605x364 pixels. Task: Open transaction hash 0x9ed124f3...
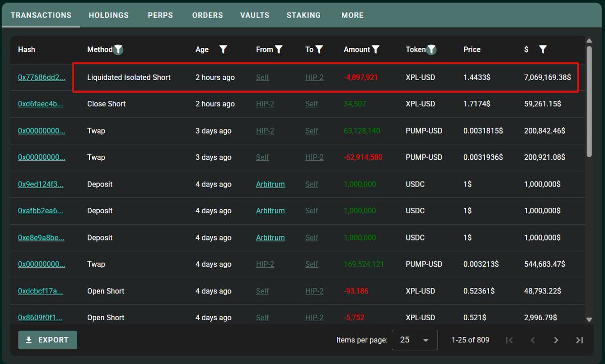tap(41, 184)
